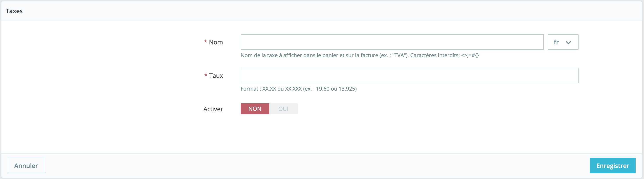Click the example rate '19.60 ou 13.925'

point(336,89)
